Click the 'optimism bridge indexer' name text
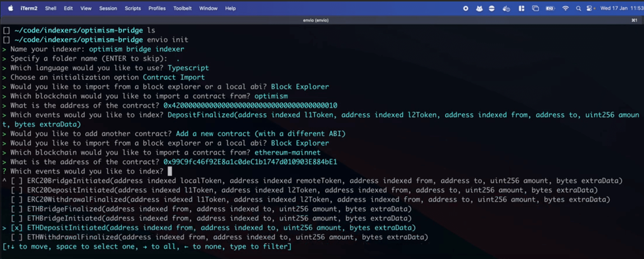Screen dimensions: 644x259 [137, 49]
